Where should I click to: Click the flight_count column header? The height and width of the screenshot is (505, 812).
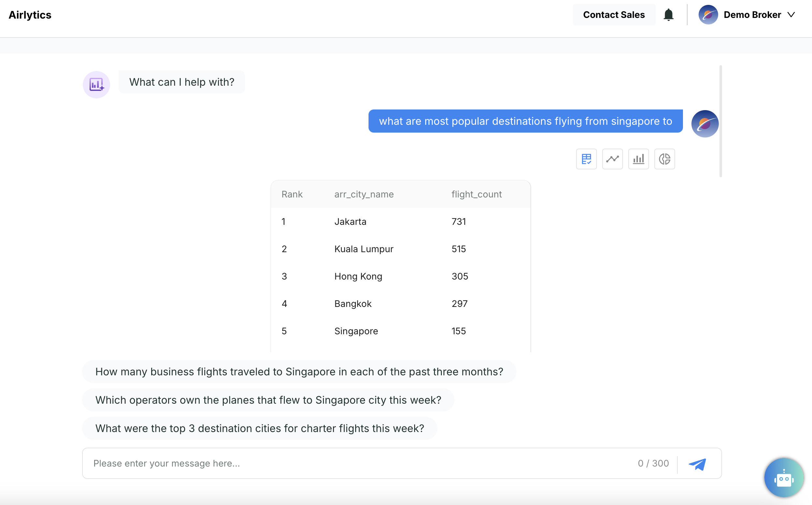click(476, 195)
